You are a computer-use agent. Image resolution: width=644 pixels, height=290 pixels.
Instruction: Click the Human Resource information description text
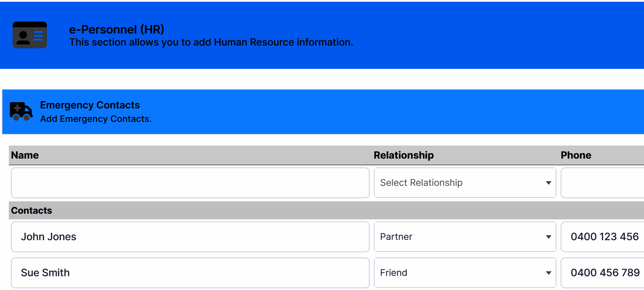click(x=211, y=42)
